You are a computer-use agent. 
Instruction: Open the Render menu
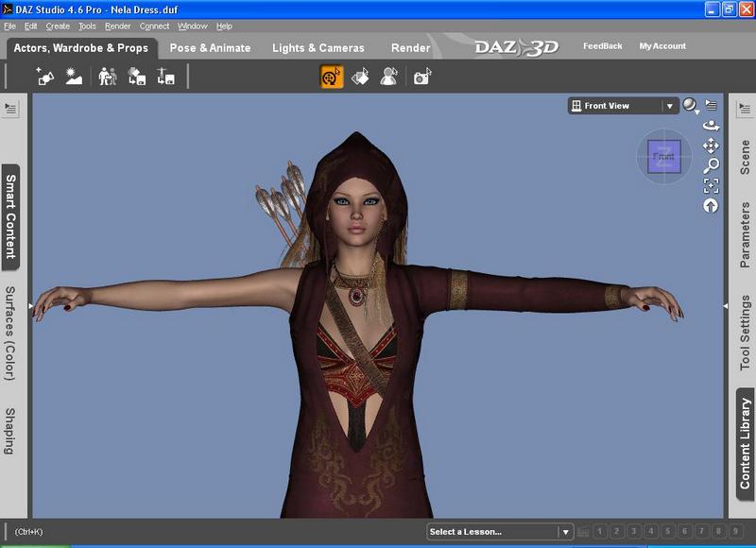point(117,26)
